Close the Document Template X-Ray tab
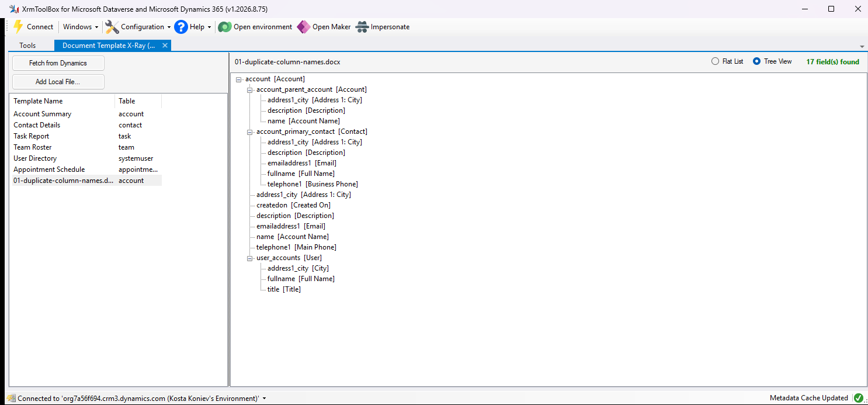 point(165,46)
